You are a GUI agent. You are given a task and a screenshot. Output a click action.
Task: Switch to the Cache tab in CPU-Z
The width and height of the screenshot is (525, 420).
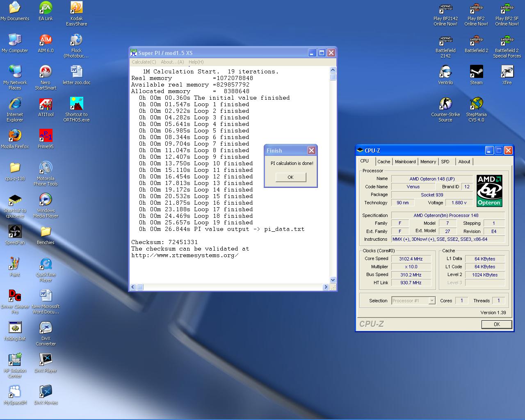pyautogui.click(x=384, y=162)
